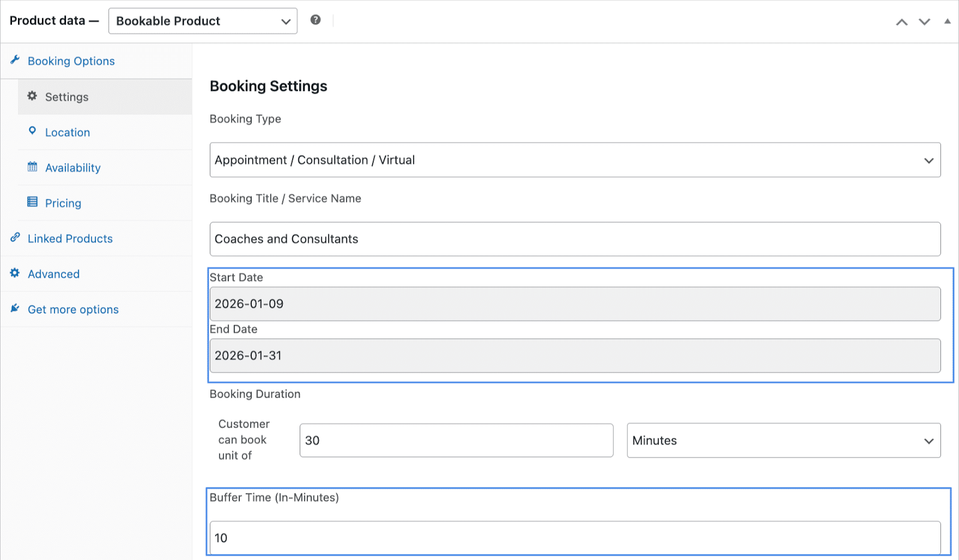Viewport: 959px width, 560px height.
Task: Open the Booking Type dropdown
Action: pyautogui.click(x=575, y=160)
